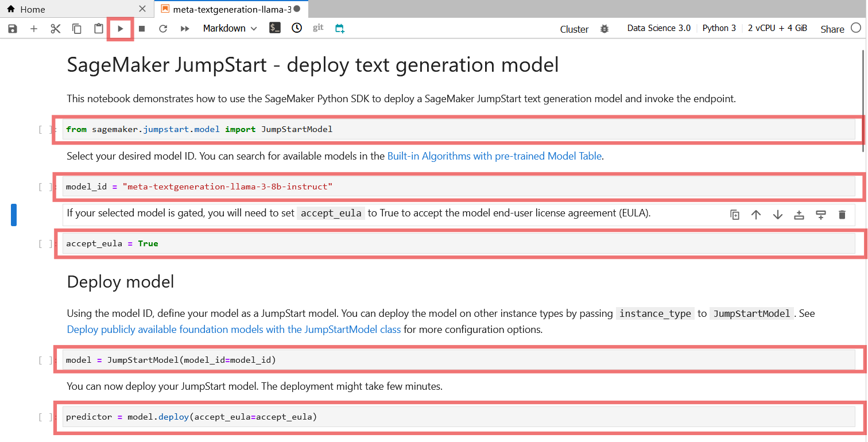Open the git toolbar button
This screenshot has height=442, width=868.
pos(318,28)
